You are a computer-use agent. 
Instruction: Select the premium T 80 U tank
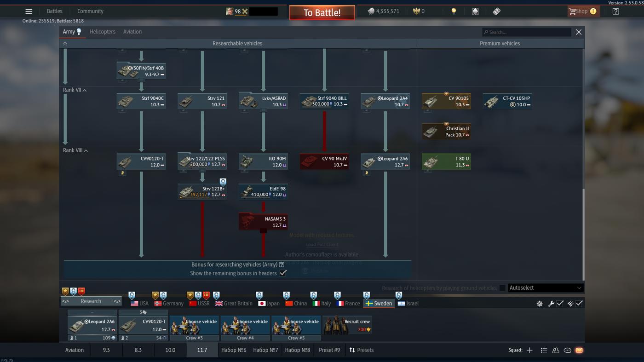pyautogui.click(x=446, y=162)
